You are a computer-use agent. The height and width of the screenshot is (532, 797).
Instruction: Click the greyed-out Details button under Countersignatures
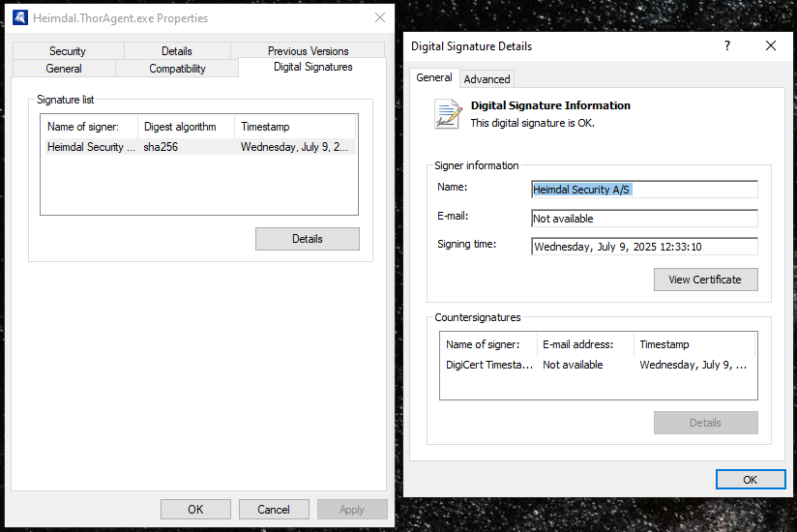[x=705, y=423]
